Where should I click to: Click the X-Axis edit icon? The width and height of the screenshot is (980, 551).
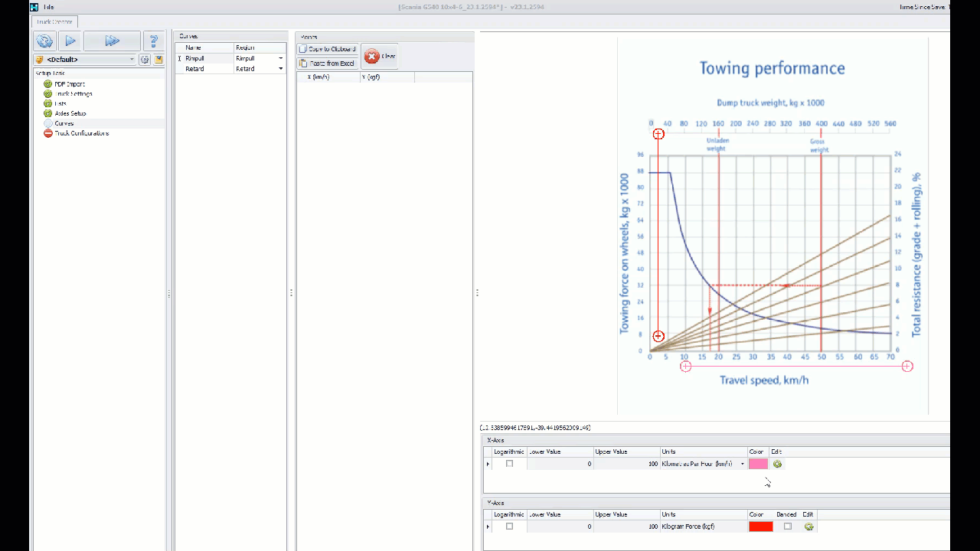(x=777, y=464)
